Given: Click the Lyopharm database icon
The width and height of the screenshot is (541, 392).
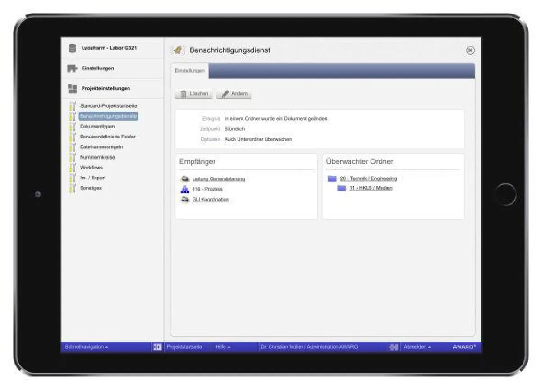Looking at the screenshot, I should [x=72, y=48].
